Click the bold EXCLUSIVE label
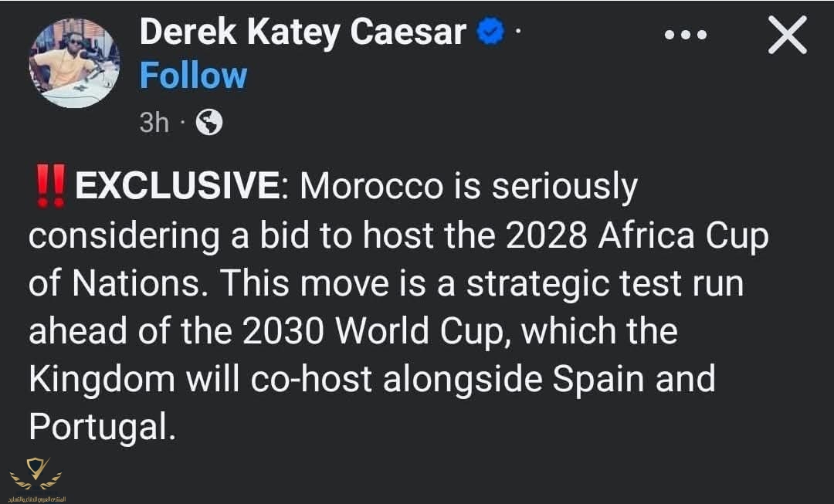Viewport: 834px width, 504px height. (178, 188)
